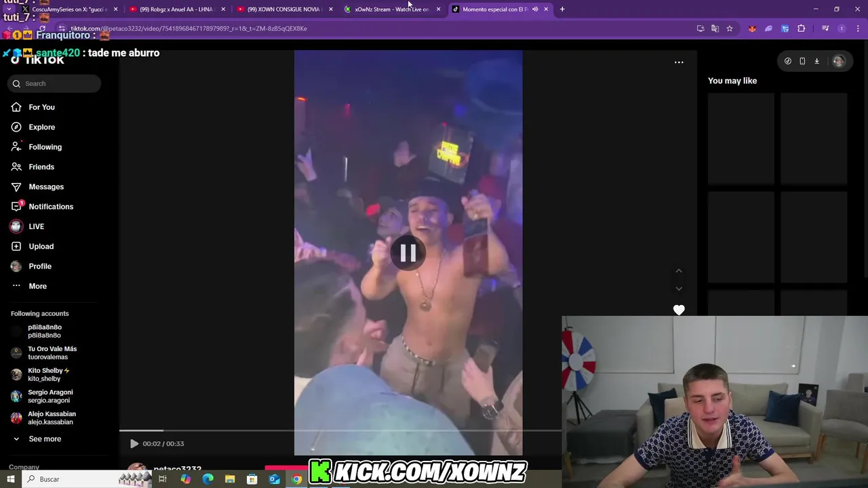Mute the TikTok tab audio icon
The height and width of the screenshot is (488, 868).
pyautogui.click(x=535, y=9)
